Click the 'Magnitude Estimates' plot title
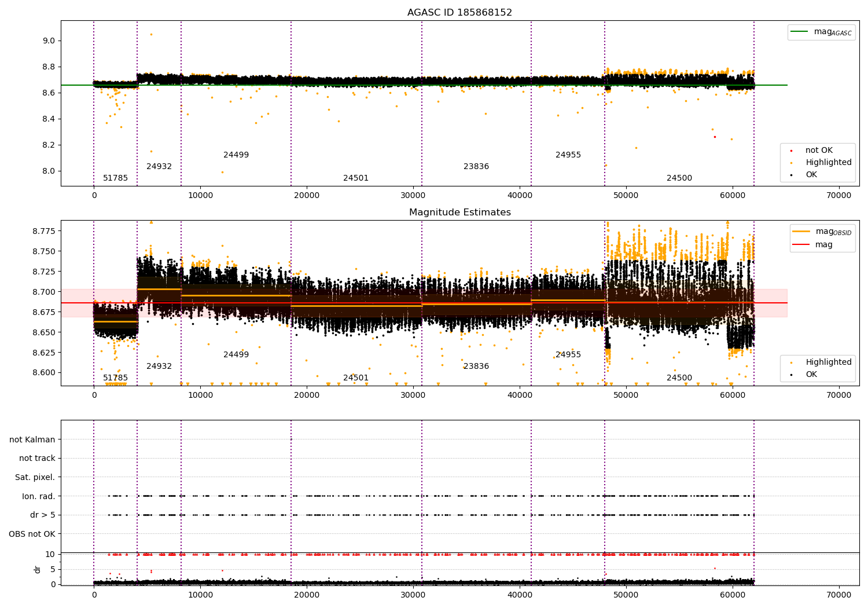Viewport: 868px width, 608px height. pyautogui.click(x=459, y=213)
